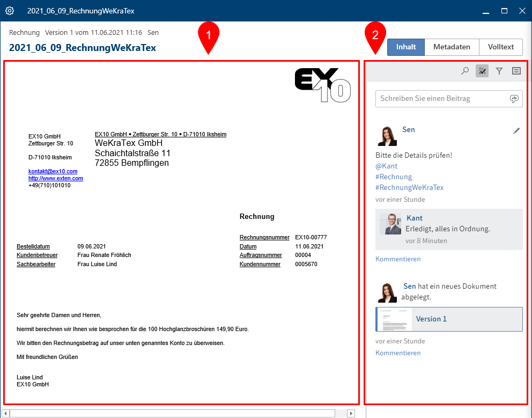Click the create poll speech bubble icon
The width and height of the screenshot is (532, 418).
(514, 99)
